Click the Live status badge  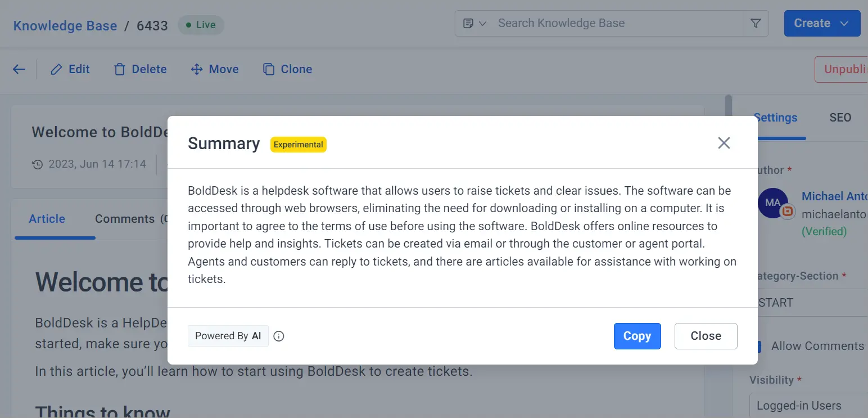click(x=201, y=25)
